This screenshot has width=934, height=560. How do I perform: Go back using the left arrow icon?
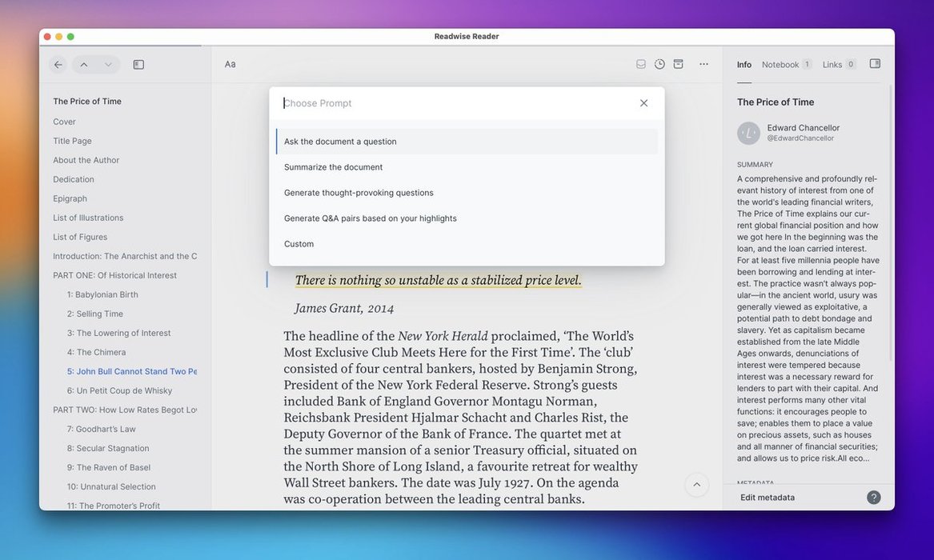[58, 64]
